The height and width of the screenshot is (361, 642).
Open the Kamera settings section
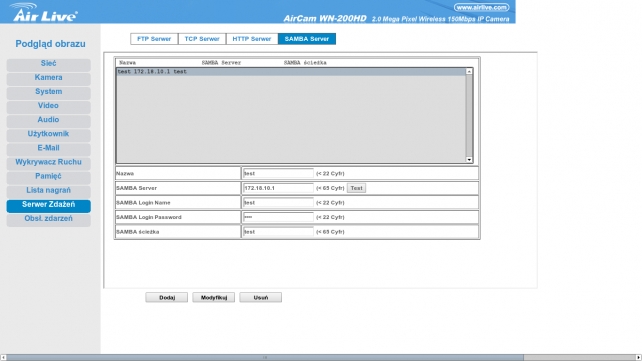pos(48,78)
